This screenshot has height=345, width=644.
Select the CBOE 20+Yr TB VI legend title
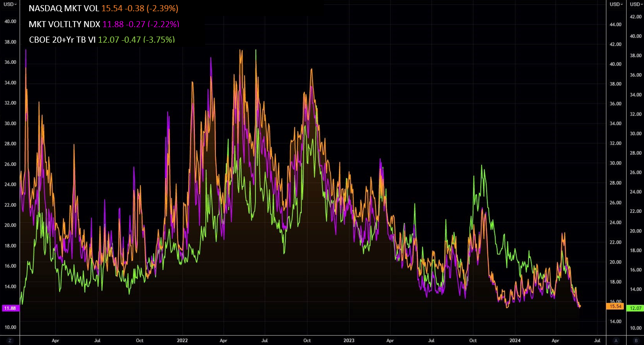(62, 39)
